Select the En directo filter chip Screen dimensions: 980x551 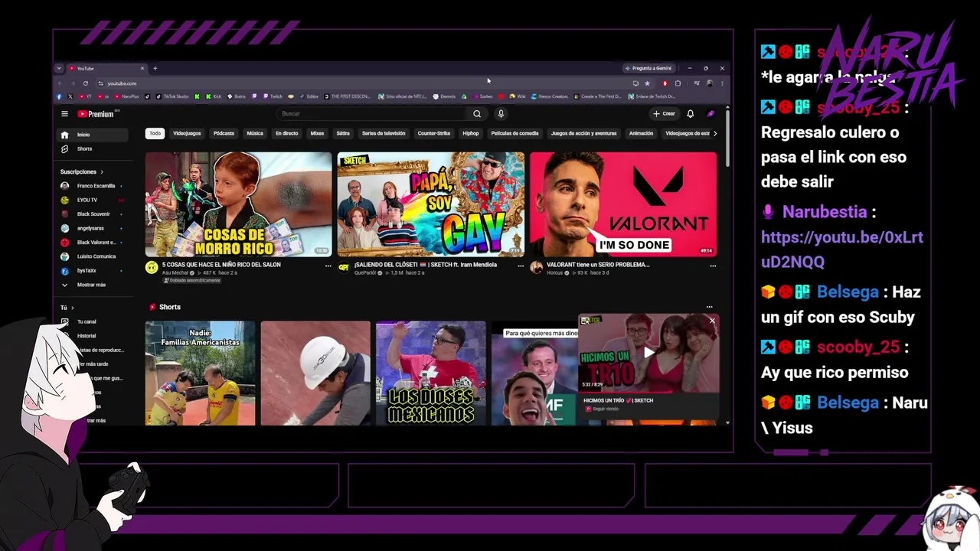coord(287,133)
